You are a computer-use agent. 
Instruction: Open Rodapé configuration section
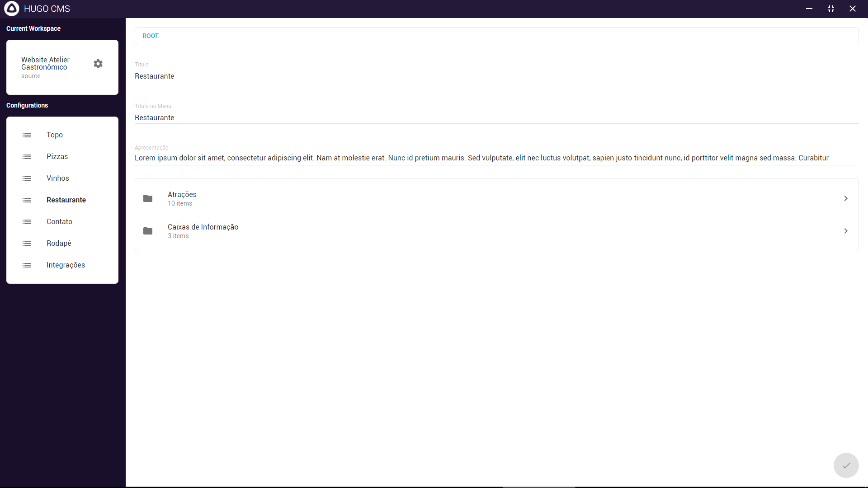[59, 243]
